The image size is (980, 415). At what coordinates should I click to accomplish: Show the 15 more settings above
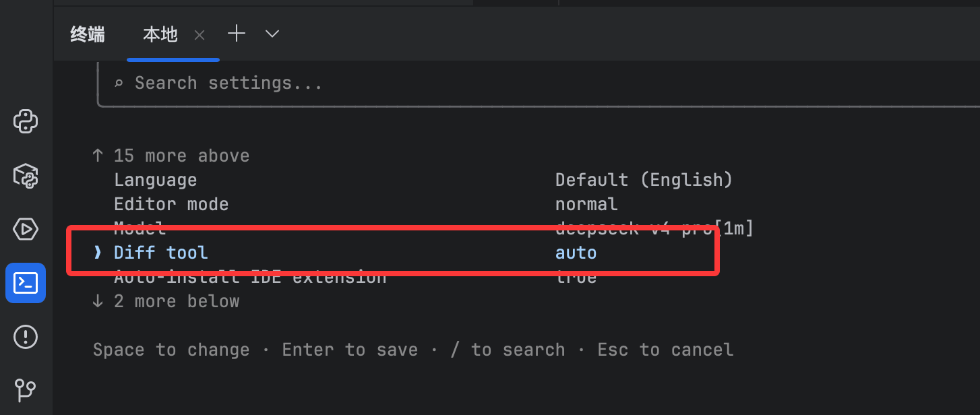[171, 156]
